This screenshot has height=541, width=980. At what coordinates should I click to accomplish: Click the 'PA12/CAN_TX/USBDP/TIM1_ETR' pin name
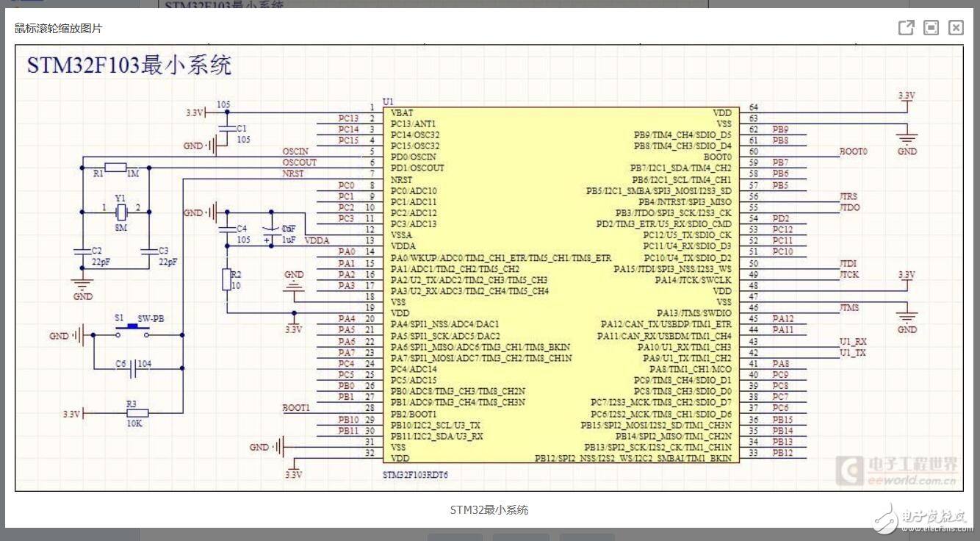tap(666, 324)
